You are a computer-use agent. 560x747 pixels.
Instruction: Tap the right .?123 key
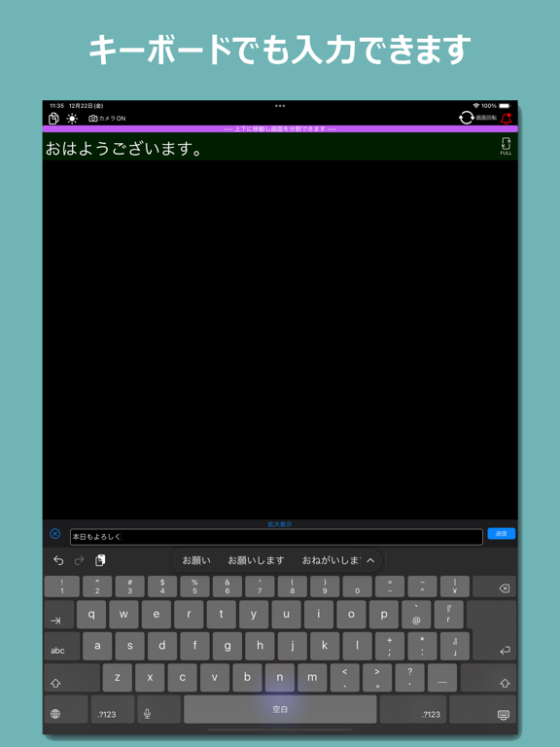pos(413,709)
